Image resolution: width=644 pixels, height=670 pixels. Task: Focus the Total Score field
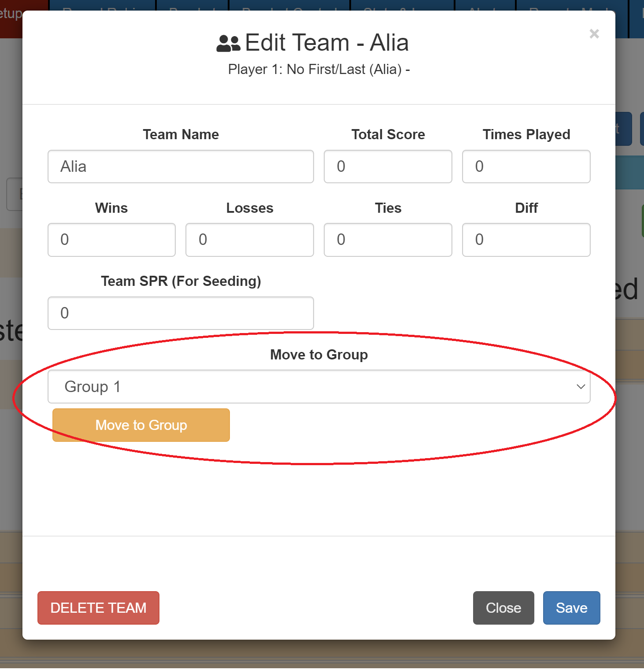(x=388, y=167)
